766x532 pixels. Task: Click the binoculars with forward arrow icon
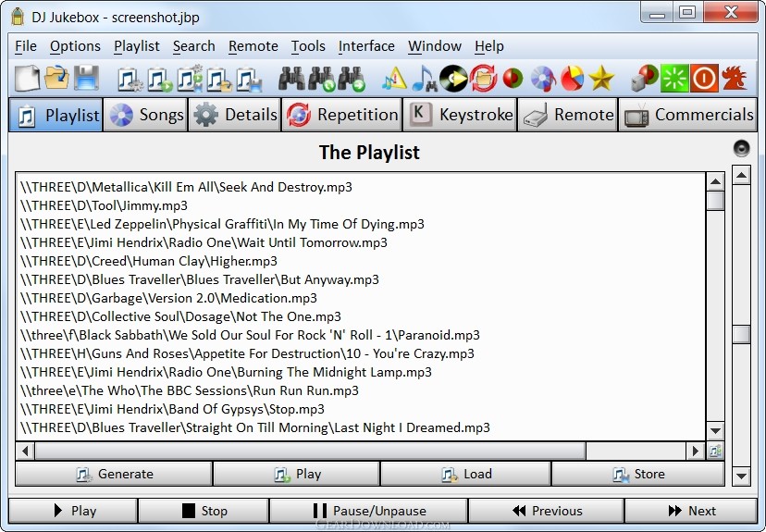(x=352, y=79)
